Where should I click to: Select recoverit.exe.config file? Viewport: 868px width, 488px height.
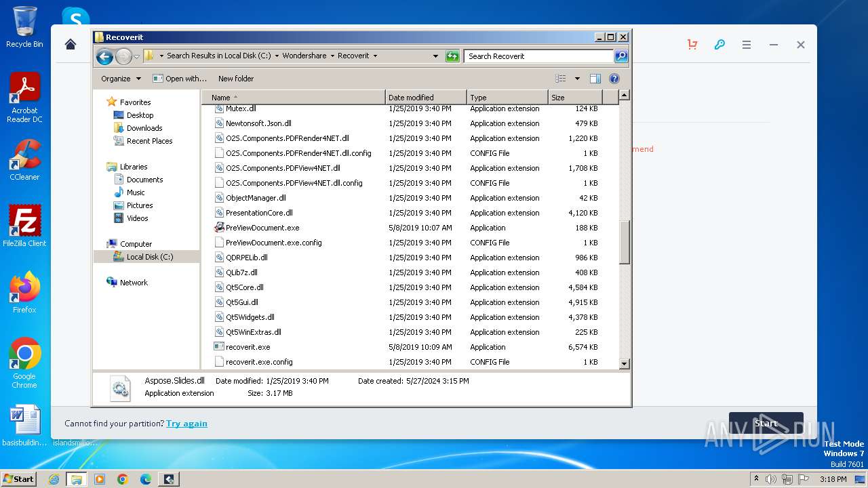point(259,362)
